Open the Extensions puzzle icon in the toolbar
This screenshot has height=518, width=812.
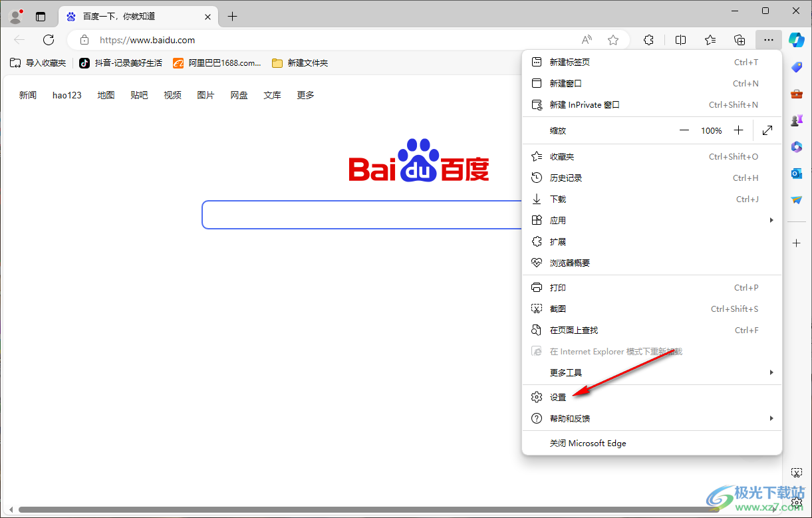[648, 40]
